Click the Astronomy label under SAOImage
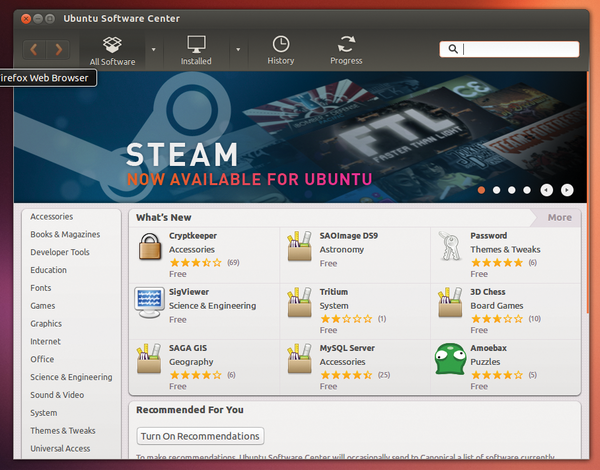 [342, 250]
